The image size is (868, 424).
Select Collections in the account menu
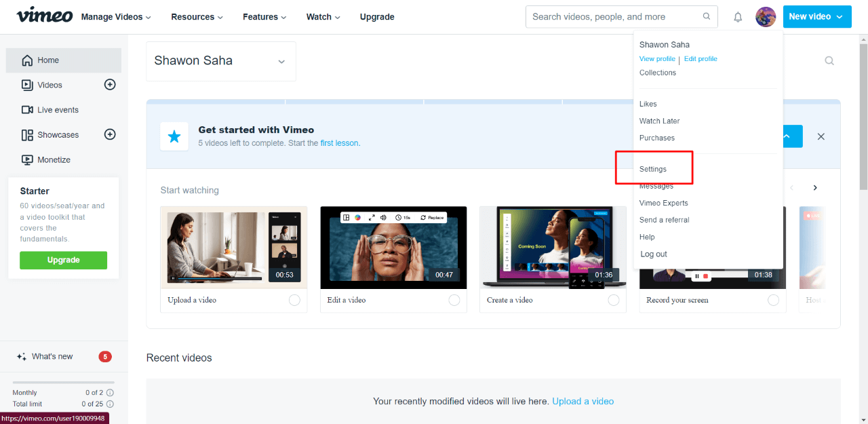(658, 73)
